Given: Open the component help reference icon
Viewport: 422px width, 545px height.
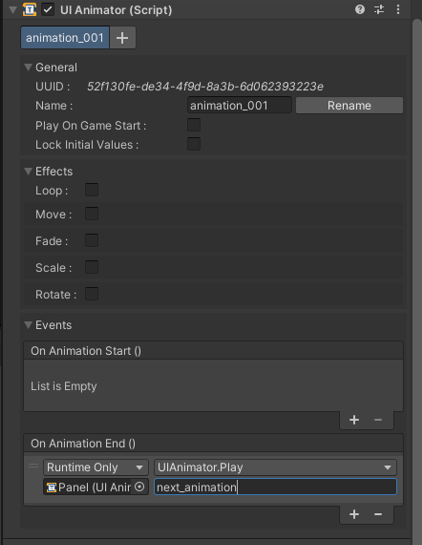Looking at the screenshot, I should pos(360,9).
